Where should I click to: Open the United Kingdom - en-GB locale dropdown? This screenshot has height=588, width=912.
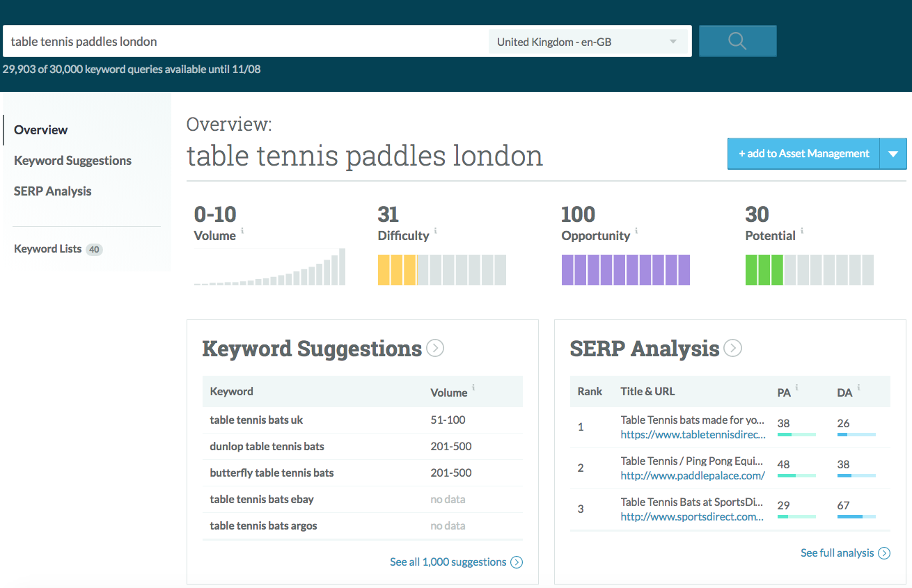point(587,42)
